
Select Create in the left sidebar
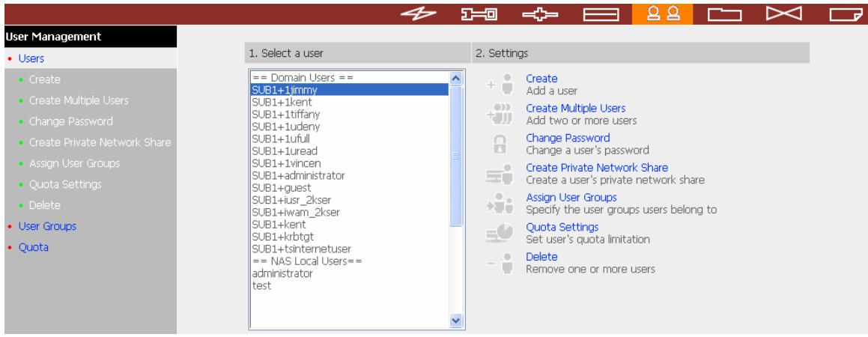[x=44, y=79]
